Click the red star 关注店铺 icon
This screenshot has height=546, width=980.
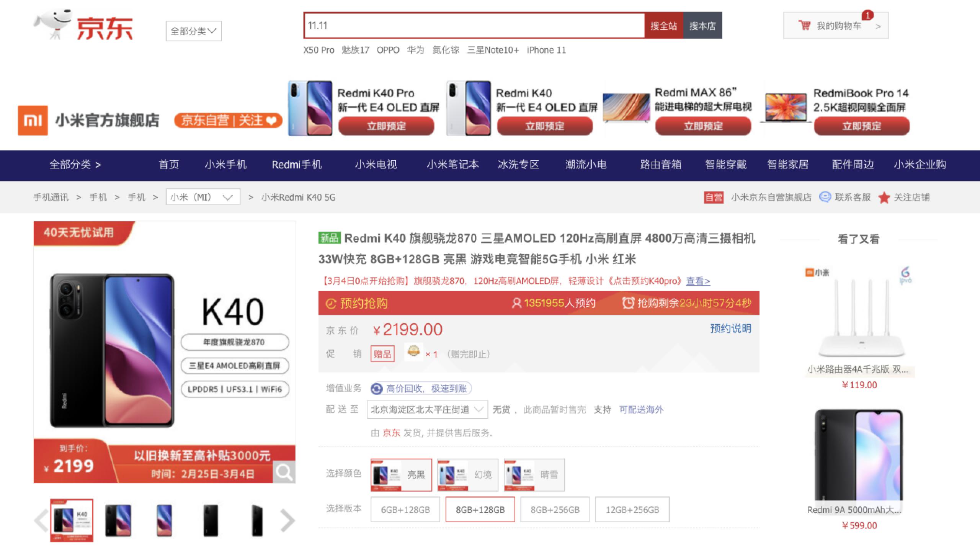[x=884, y=198]
